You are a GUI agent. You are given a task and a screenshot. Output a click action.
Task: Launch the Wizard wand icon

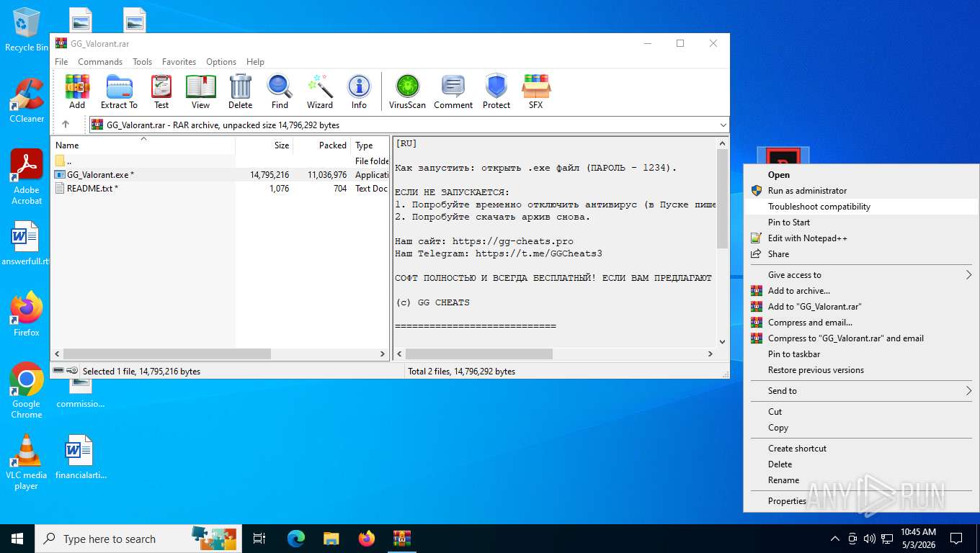[x=320, y=91]
